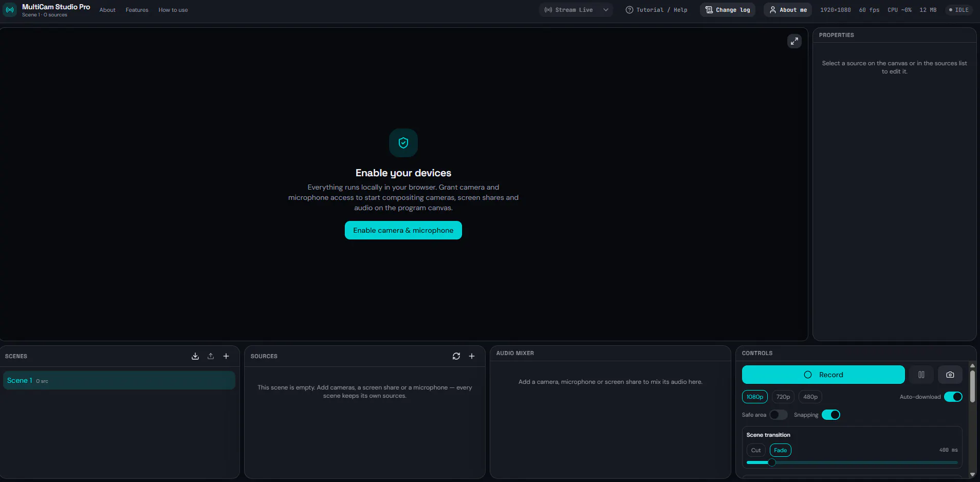Expand the canvas to fullscreen
The width and height of the screenshot is (980, 482).
click(x=794, y=41)
